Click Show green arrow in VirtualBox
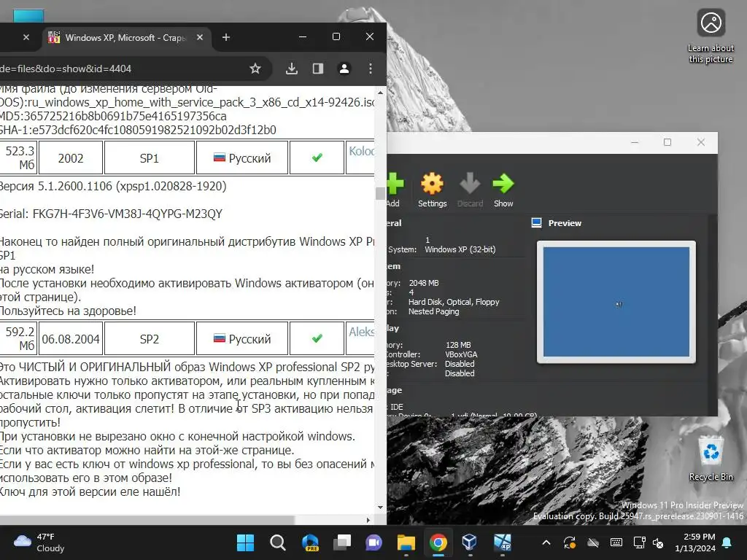 click(503, 190)
